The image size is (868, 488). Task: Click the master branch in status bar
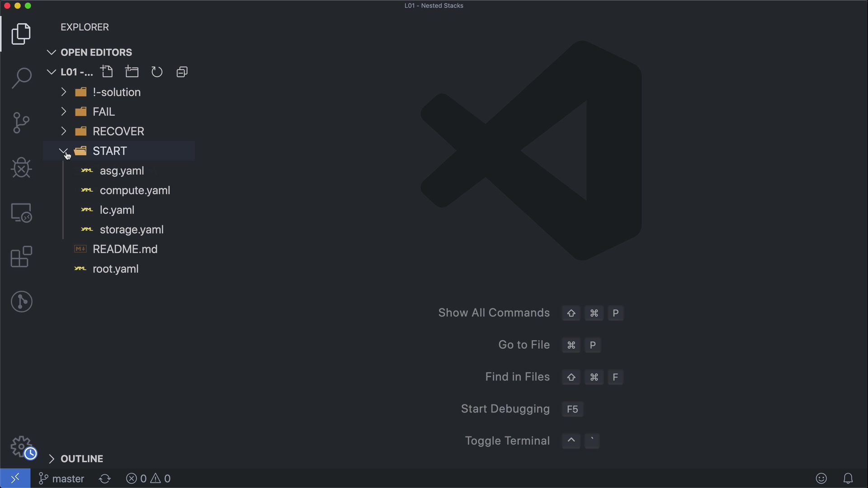click(x=62, y=479)
